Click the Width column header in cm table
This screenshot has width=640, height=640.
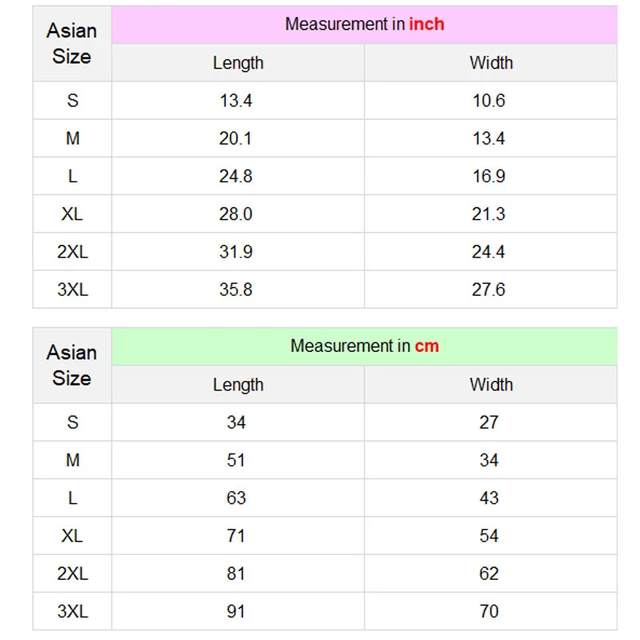coord(491,384)
